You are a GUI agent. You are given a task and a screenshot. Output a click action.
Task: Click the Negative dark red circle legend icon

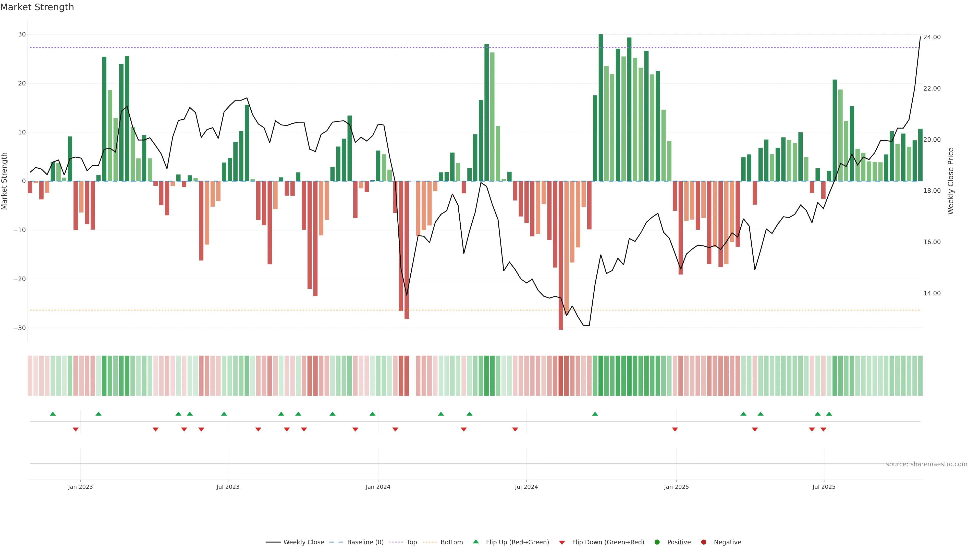[x=703, y=542]
